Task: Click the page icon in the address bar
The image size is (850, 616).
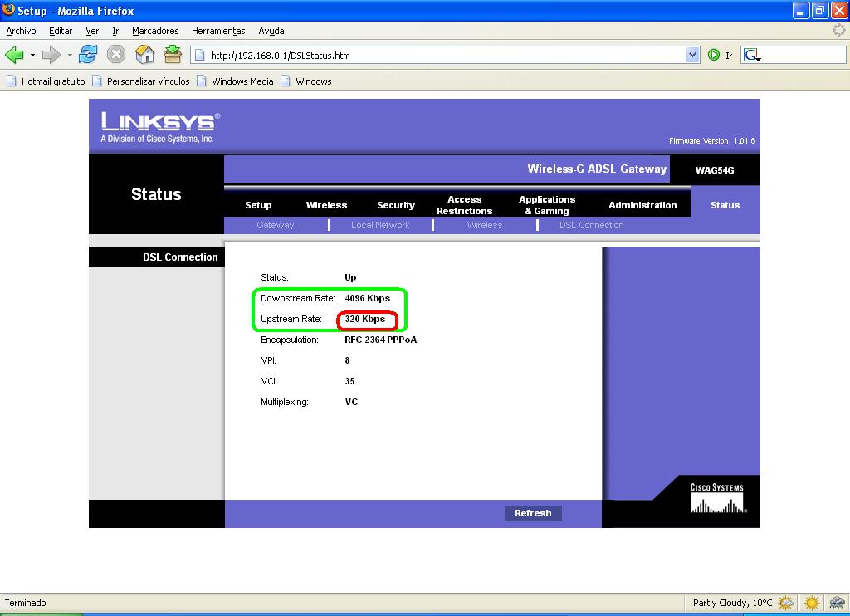Action: pyautogui.click(x=200, y=55)
